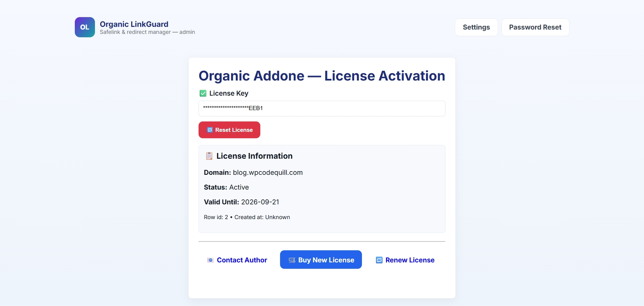Click the Organic LinkGuard title text
Screen dimensions: 644x306
(x=134, y=24)
